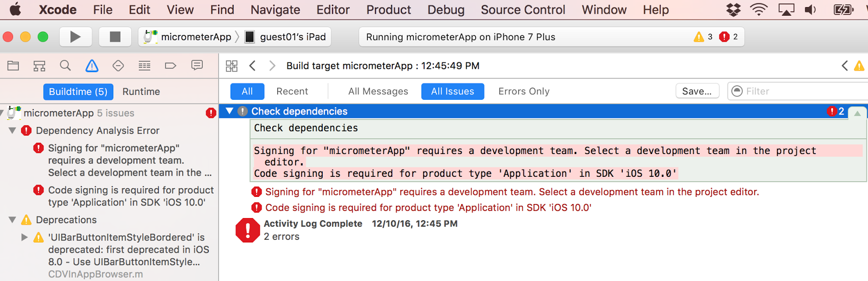Select the Test navigator diamond icon
This screenshot has width=868, height=281.
point(118,66)
